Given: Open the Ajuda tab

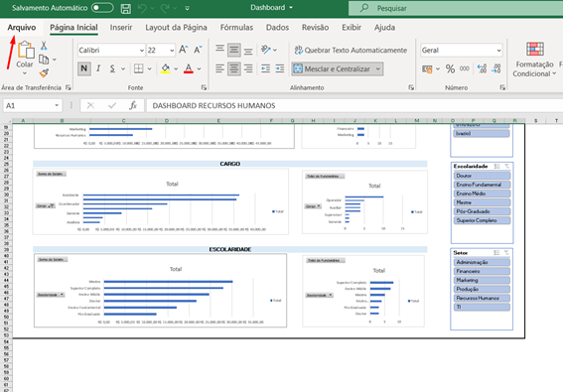Looking at the screenshot, I should pos(384,28).
